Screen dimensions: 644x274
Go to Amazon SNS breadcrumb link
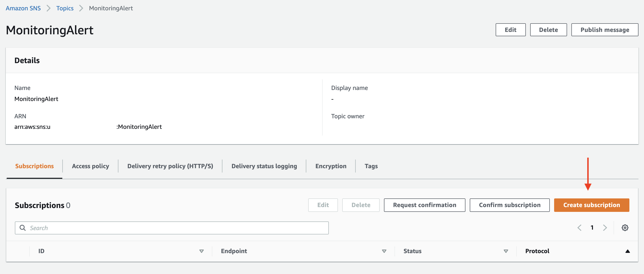(x=23, y=8)
